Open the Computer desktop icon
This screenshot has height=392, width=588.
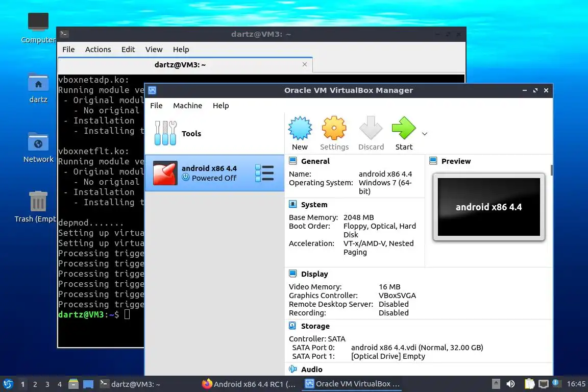click(x=38, y=28)
